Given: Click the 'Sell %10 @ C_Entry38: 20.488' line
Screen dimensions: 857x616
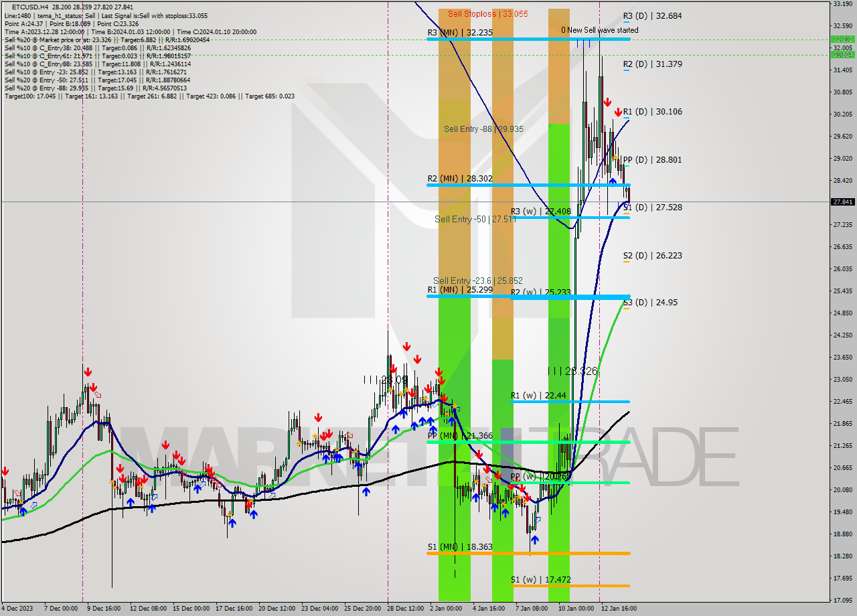Looking at the screenshot, I should [97, 48].
